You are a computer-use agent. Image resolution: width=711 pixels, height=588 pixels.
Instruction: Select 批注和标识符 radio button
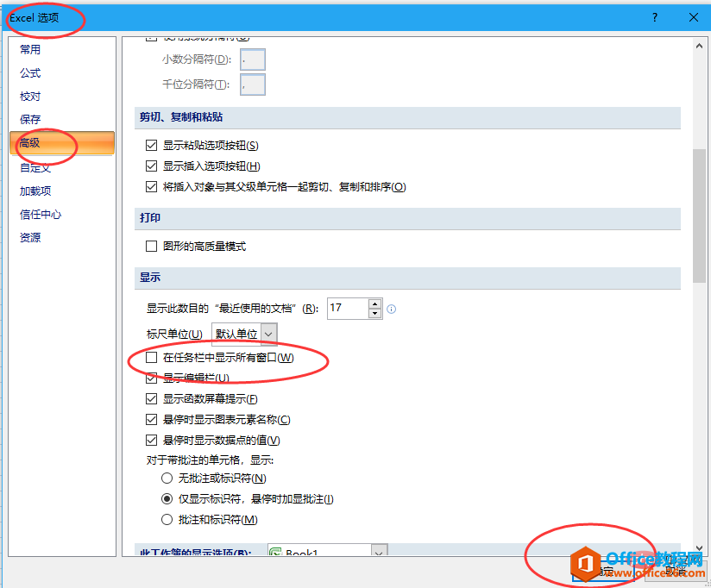pos(167,520)
